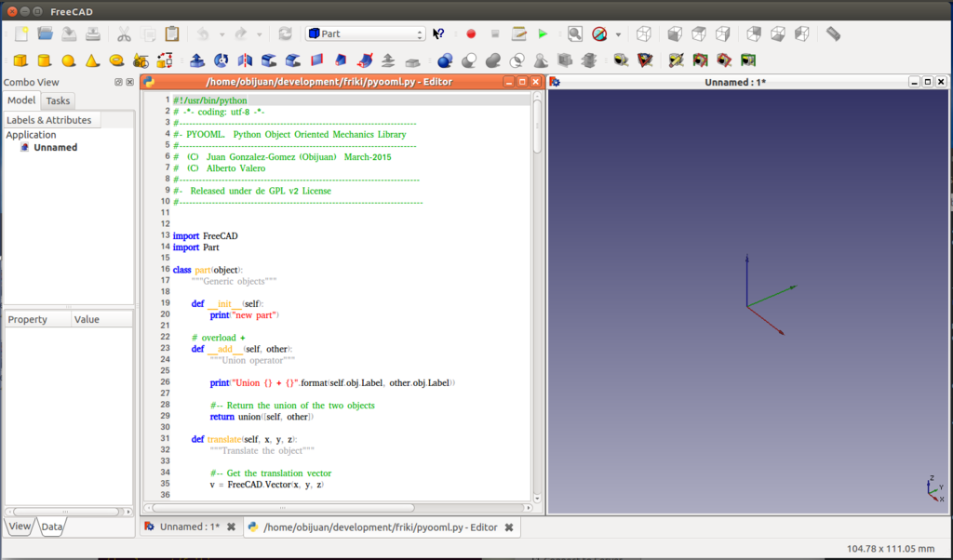The height and width of the screenshot is (560, 953).
Task: Run the macro with green play button
Action: (543, 34)
